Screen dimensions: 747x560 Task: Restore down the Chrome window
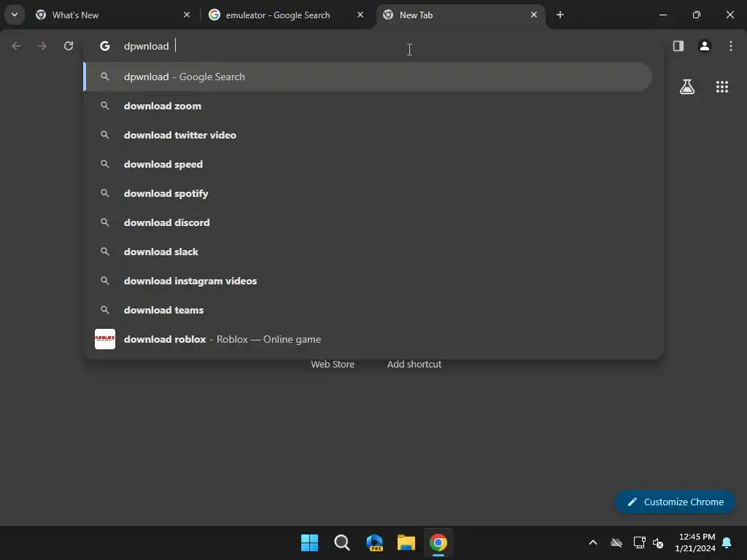click(697, 15)
